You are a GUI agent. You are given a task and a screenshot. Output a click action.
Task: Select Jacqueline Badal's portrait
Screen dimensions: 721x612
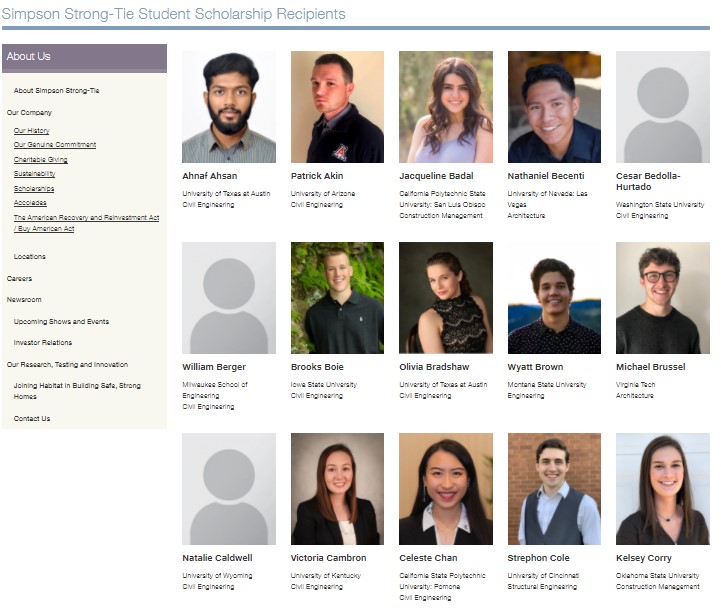tap(446, 107)
